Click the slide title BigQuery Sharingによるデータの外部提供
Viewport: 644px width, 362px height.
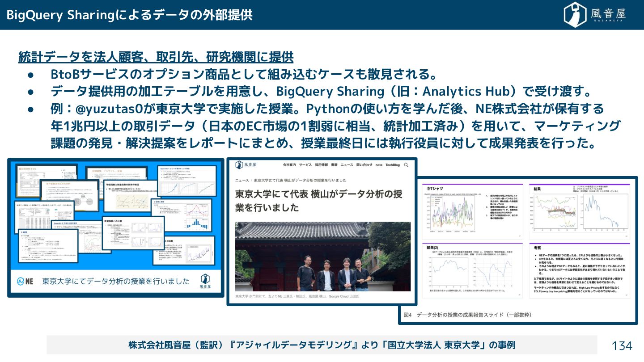point(130,15)
